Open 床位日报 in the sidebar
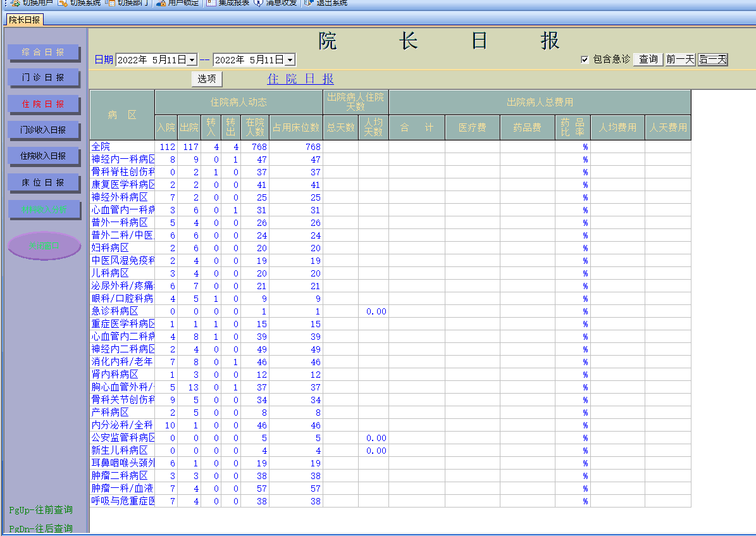756x536 pixels. pyautogui.click(x=43, y=182)
